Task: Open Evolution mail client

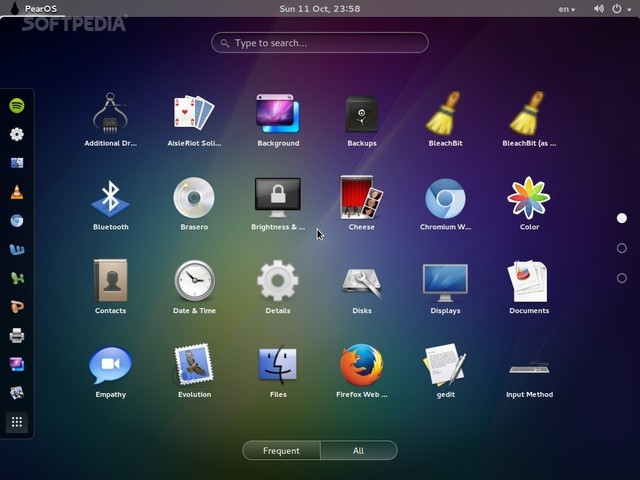Action: coord(194,371)
